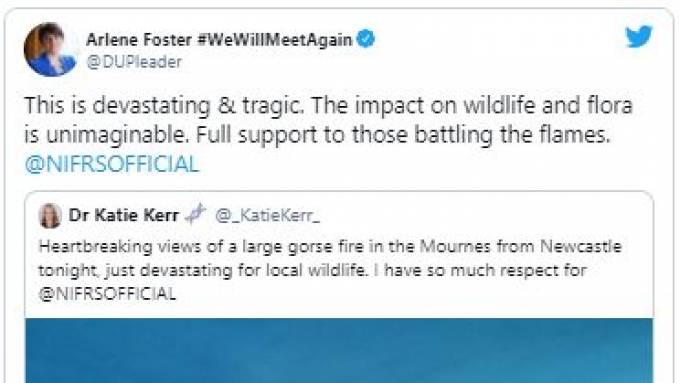Open the blue @NIFRSOFFICIAL mention

(x=112, y=165)
